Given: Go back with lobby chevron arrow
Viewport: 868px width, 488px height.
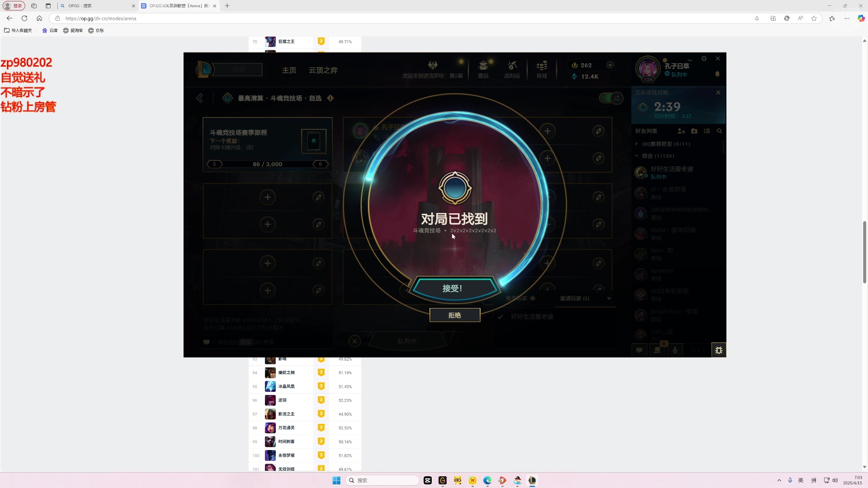Looking at the screenshot, I should (199, 98).
